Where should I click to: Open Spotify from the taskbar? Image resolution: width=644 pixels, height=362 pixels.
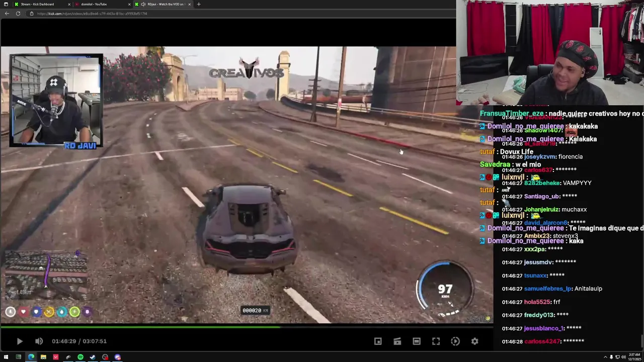click(80, 357)
